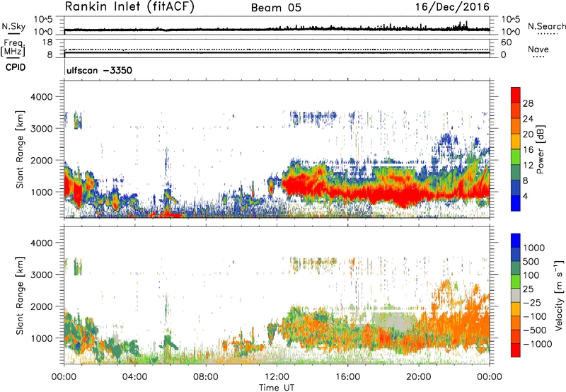Click the bright blue bottom segment of Power colorbar
Viewport: 566px width, 392px height.
point(516,203)
